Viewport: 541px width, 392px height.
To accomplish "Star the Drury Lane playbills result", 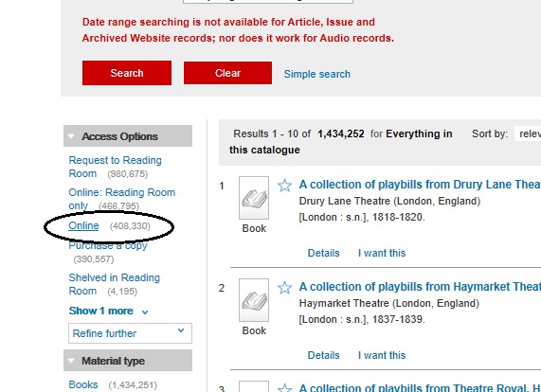I will click(x=284, y=186).
